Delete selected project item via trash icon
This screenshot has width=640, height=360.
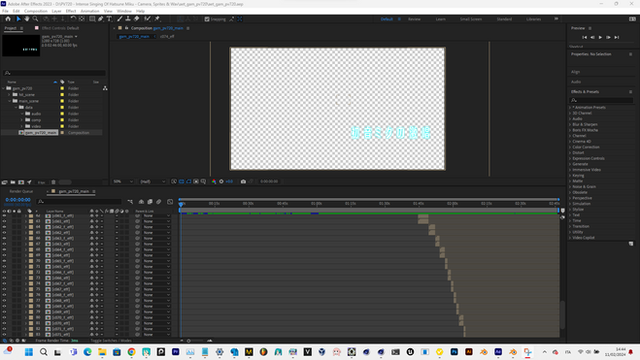coord(53,182)
